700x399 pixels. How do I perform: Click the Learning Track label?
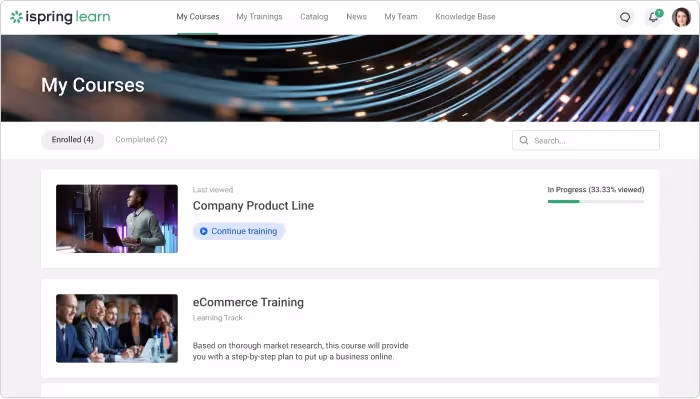click(x=217, y=318)
